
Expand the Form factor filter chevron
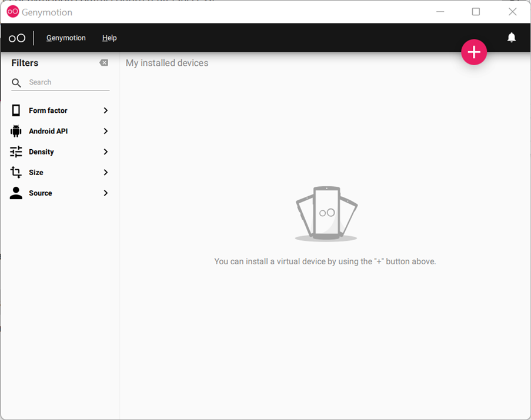pyautogui.click(x=106, y=110)
